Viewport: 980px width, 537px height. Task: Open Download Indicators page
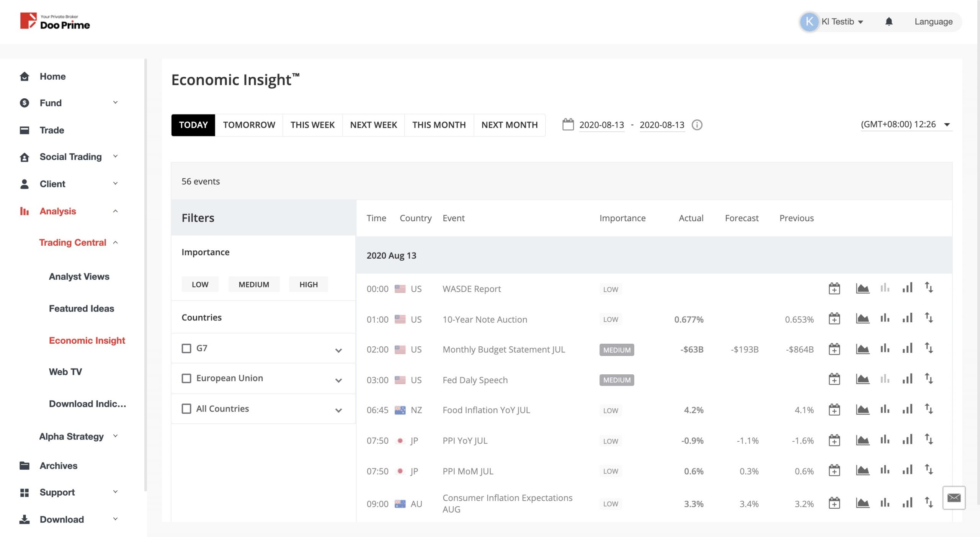click(x=87, y=404)
